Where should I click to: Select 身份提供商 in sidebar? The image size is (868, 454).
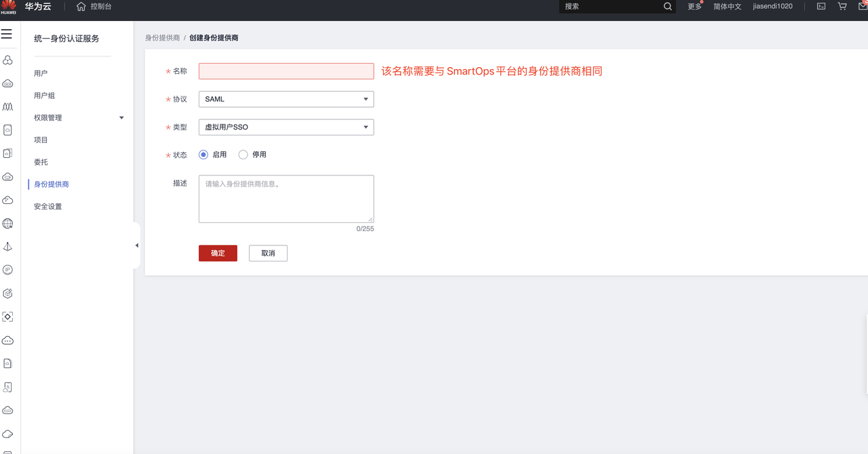point(52,184)
